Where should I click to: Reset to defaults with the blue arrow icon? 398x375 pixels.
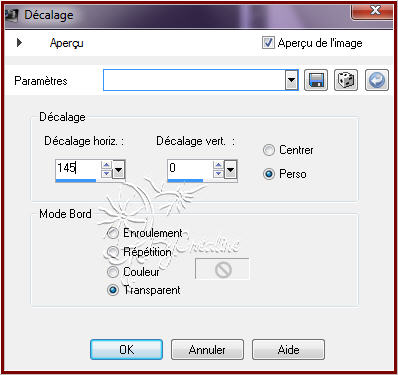point(377,80)
